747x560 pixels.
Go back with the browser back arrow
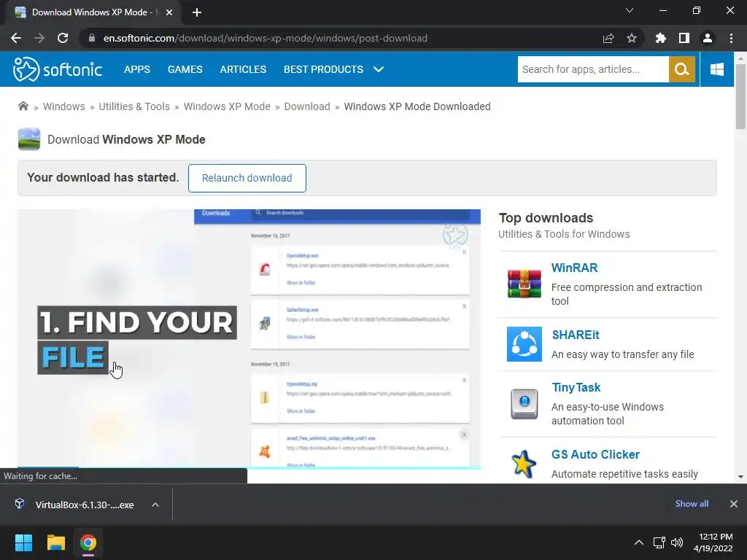coord(16,38)
